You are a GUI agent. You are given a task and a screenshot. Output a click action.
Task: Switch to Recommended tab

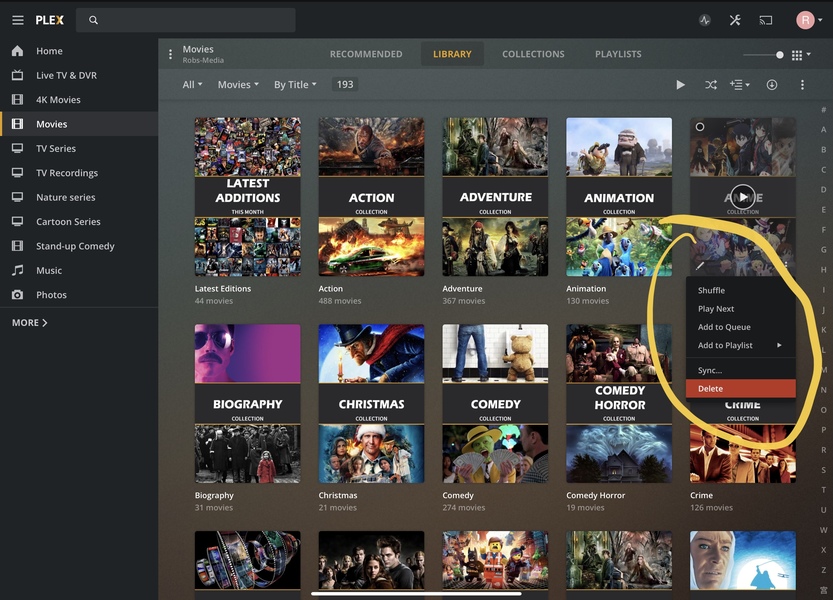(366, 54)
